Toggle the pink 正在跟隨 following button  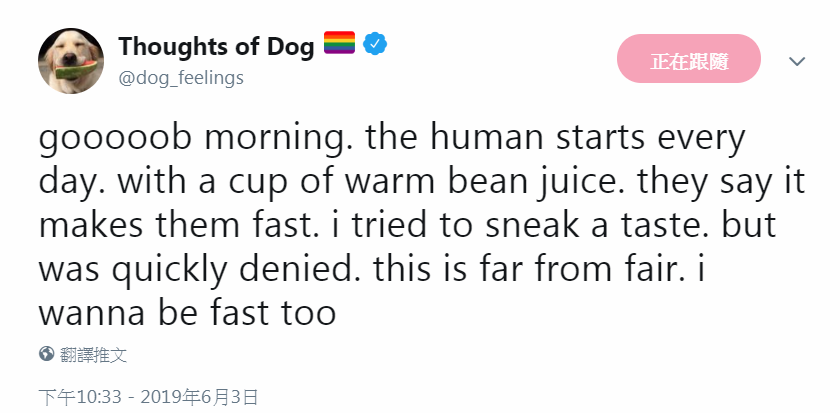(x=689, y=58)
